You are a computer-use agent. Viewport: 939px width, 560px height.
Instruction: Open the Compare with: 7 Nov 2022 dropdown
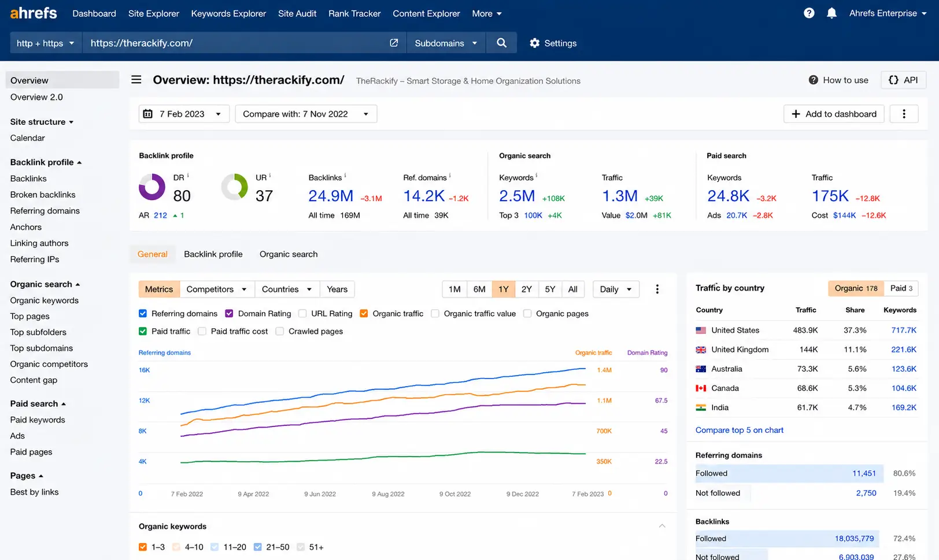tap(306, 114)
